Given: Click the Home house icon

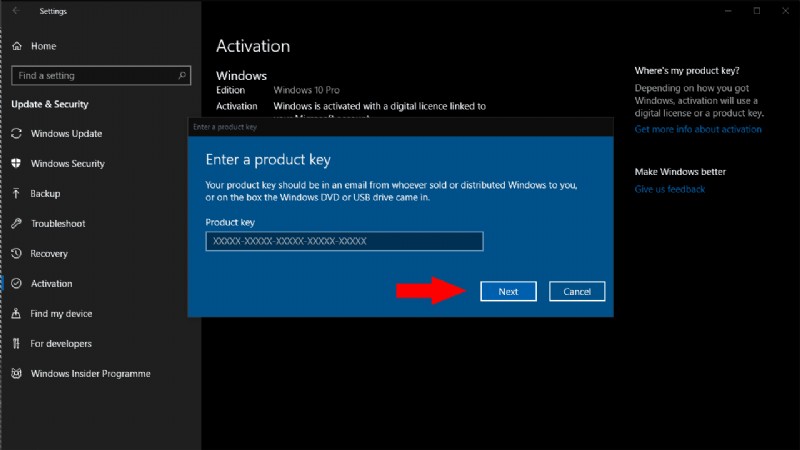Looking at the screenshot, I should (17, 46).
